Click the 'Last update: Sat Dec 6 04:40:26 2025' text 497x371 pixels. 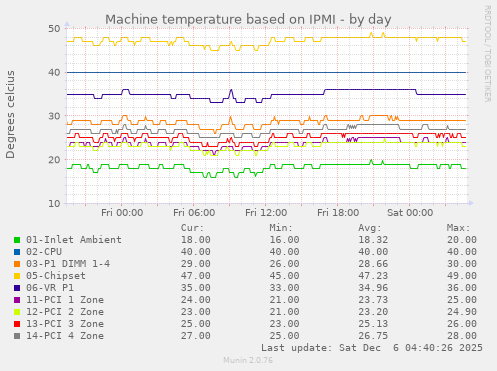(x=372, y=348)
